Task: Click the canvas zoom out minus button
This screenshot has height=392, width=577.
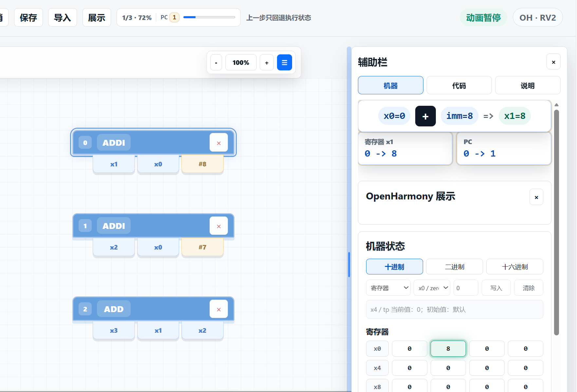Action: point(216,63)
